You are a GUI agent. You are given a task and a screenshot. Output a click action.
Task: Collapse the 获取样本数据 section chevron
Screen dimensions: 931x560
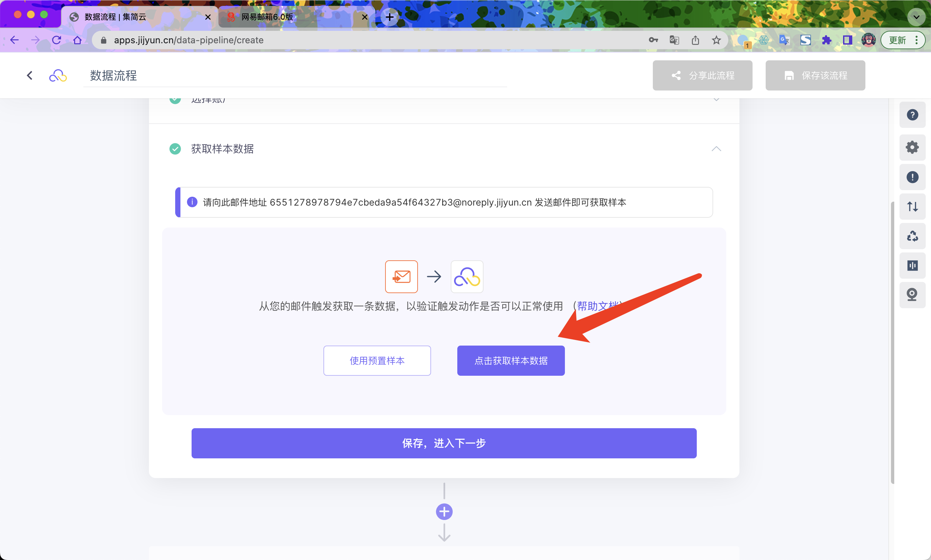click(716, 149)
